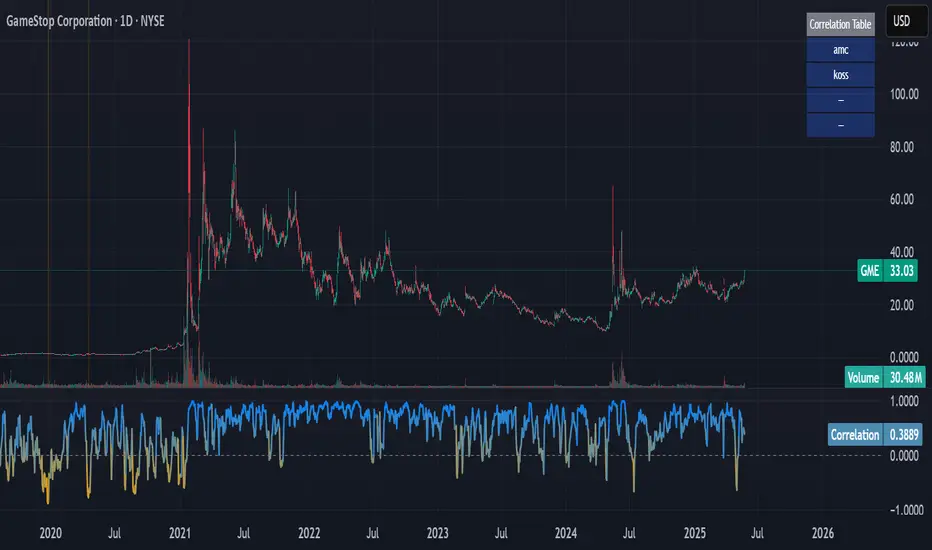Click the GME price label 33.03
The width and height of the screenshot is (932, 550).
pos(887,271)
